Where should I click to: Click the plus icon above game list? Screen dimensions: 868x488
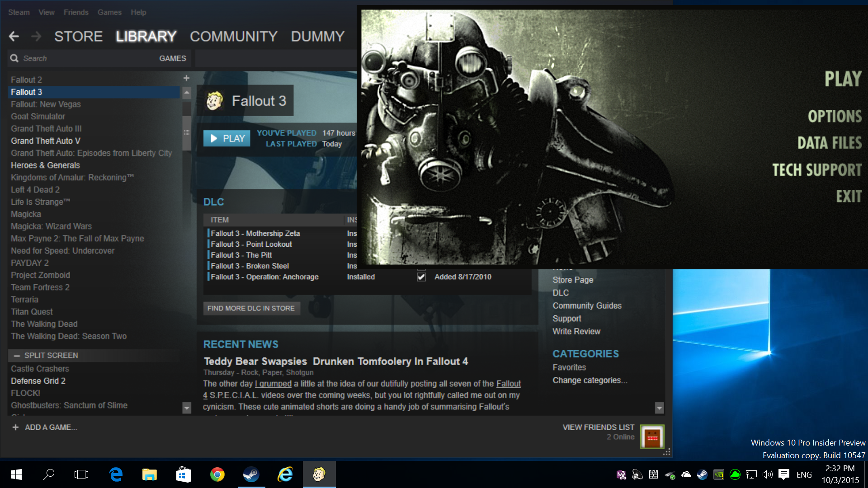tap(186, 78)
